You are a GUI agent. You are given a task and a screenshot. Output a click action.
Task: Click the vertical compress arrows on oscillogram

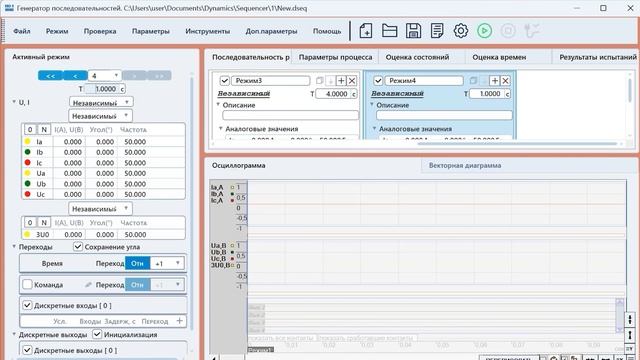click(630, 335)
